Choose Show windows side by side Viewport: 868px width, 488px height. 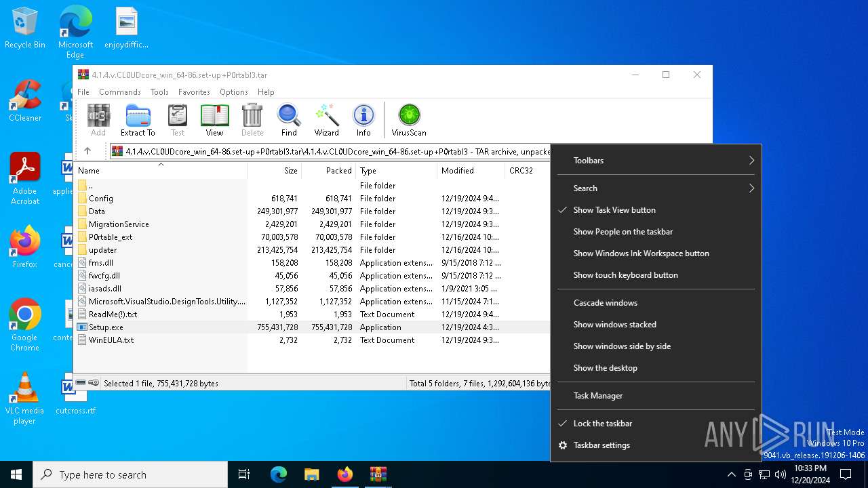point(656,346)
